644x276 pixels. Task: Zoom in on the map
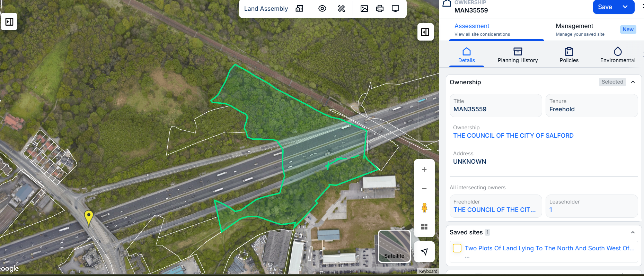coord(424,170)
